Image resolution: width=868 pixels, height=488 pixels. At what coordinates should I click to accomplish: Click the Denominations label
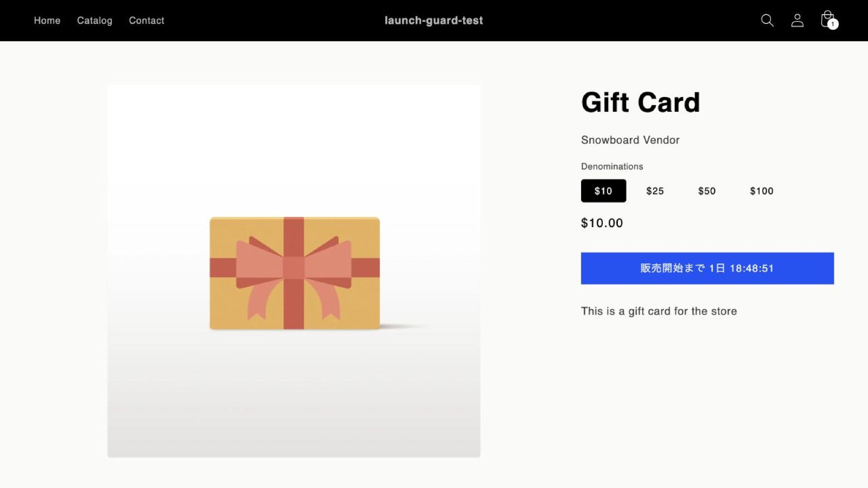coord(612,166)
